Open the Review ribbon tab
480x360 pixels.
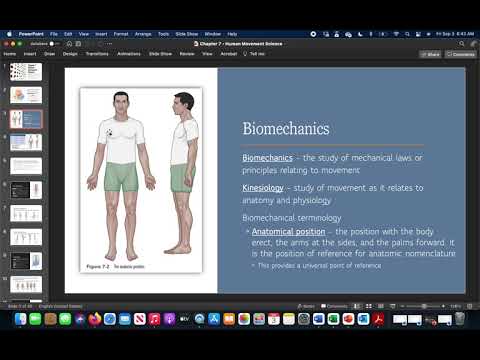[187, 54]
